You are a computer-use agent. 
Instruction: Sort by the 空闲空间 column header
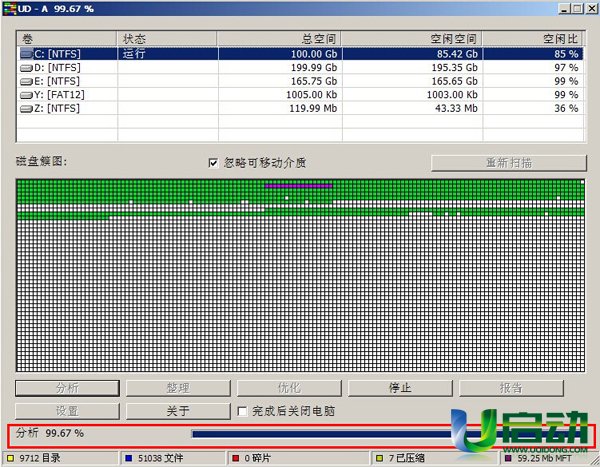point(412,39)
